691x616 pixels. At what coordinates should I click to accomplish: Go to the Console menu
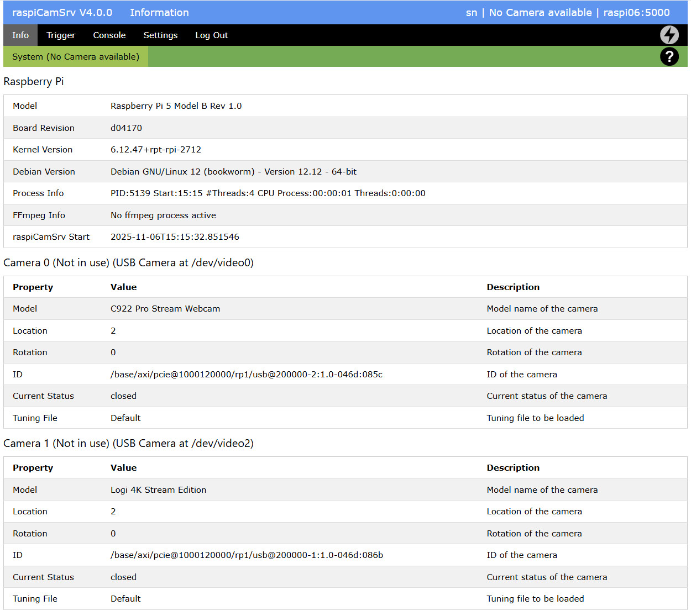(x=109, y=35)
